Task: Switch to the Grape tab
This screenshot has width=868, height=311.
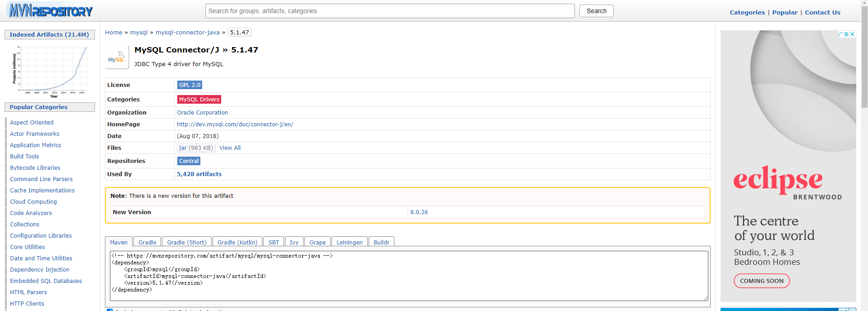Action: (x=318, y=242)
